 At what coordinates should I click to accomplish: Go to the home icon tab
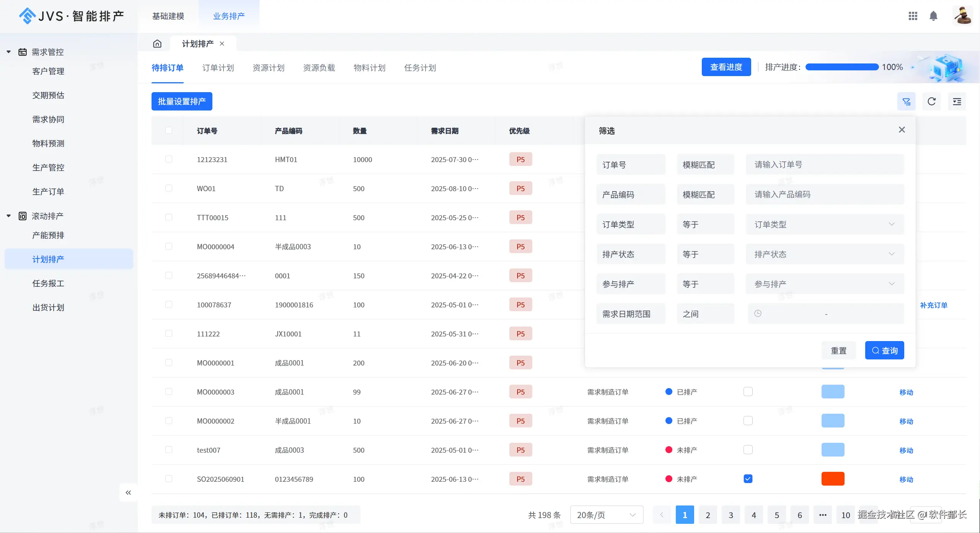pos(157,44)
